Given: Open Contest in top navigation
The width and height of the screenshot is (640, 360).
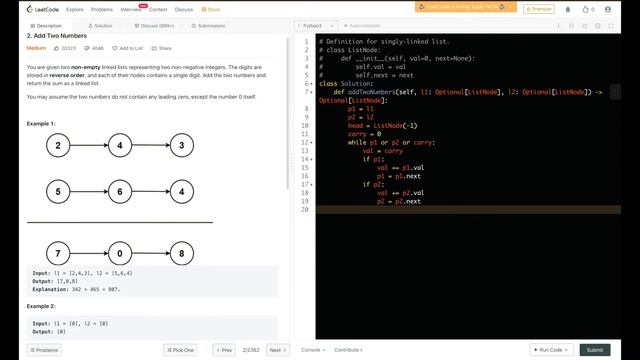Looking at the screenshot, I should 158,9.
